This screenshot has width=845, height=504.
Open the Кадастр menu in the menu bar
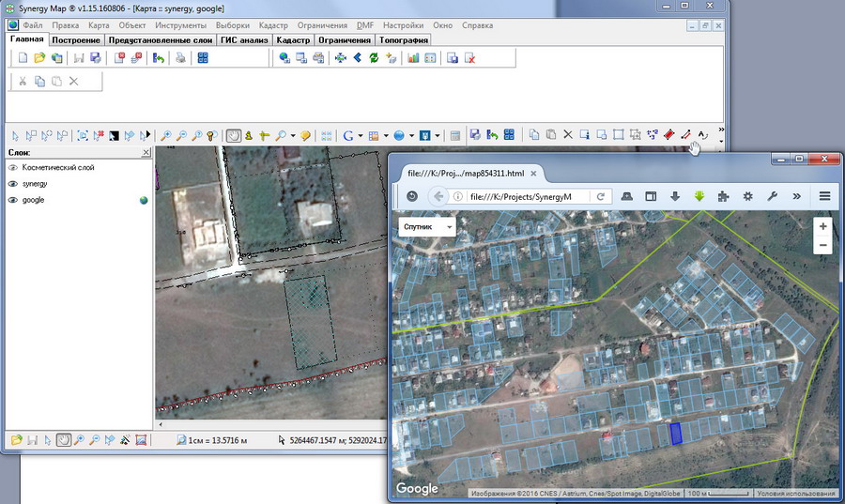(273, 25)
